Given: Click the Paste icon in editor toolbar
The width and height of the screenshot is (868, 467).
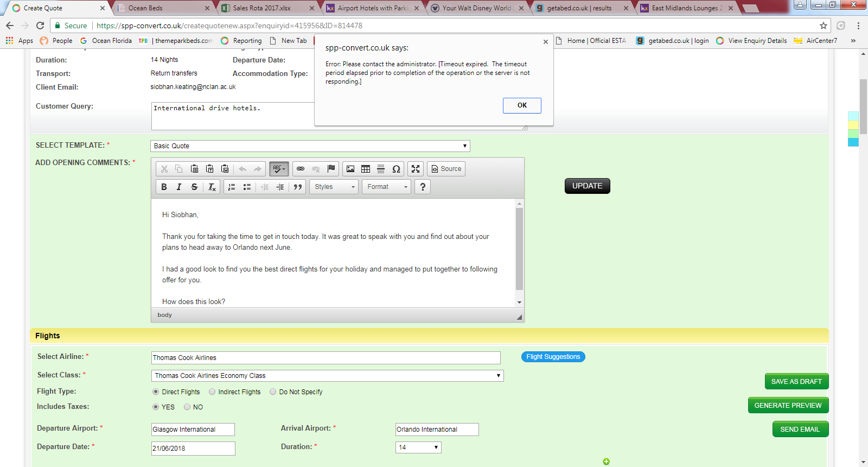Looking at the screenshot, I should [194, 169].
